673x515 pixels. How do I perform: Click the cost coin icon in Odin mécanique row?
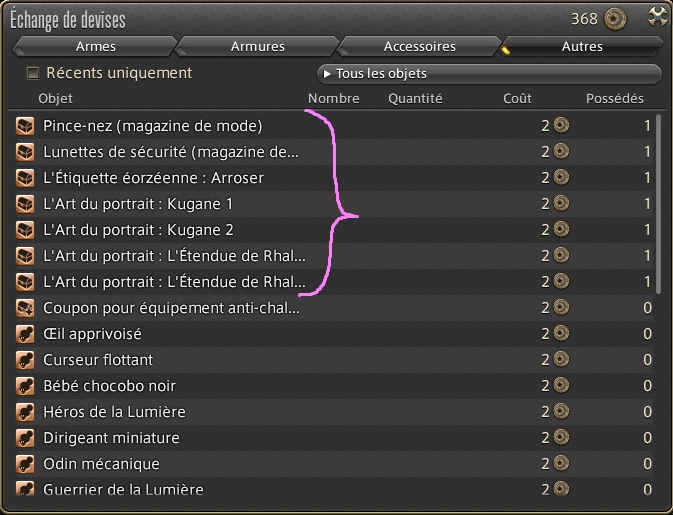coord(561,463)
